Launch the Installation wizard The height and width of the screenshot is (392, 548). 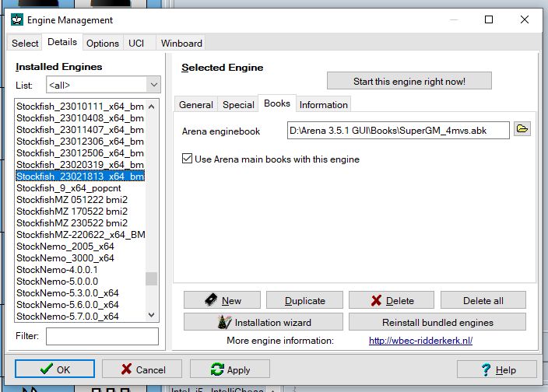pos(263,322)
